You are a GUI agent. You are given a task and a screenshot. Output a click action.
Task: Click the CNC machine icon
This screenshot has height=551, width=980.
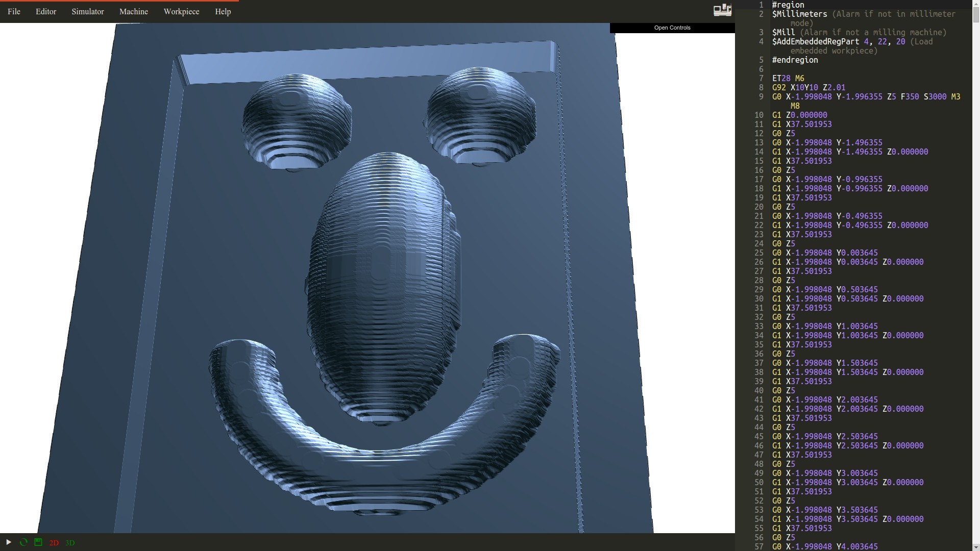tap(722, 10)
